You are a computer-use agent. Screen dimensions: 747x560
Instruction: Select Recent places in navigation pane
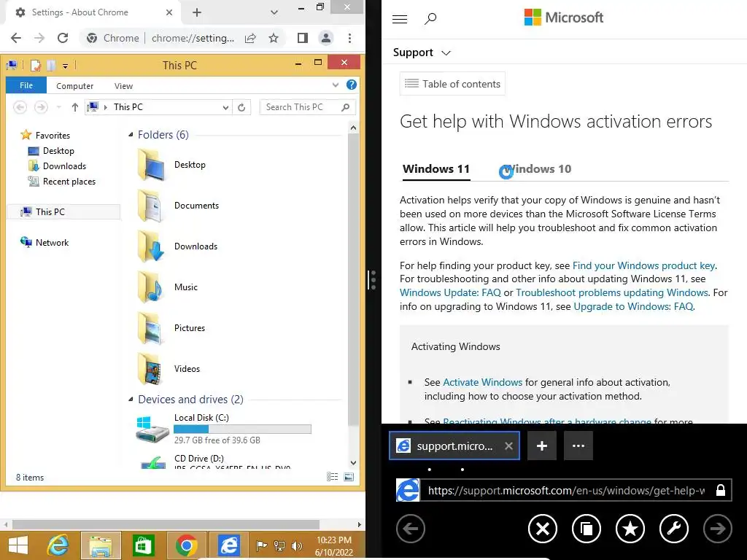(x=69, y=182)
